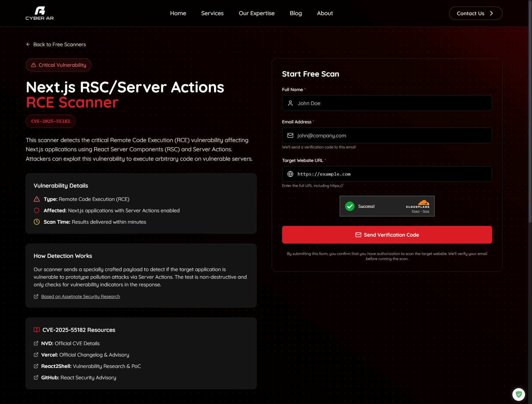Click the external-link icon beside GitHub resource

coord(36,377)
